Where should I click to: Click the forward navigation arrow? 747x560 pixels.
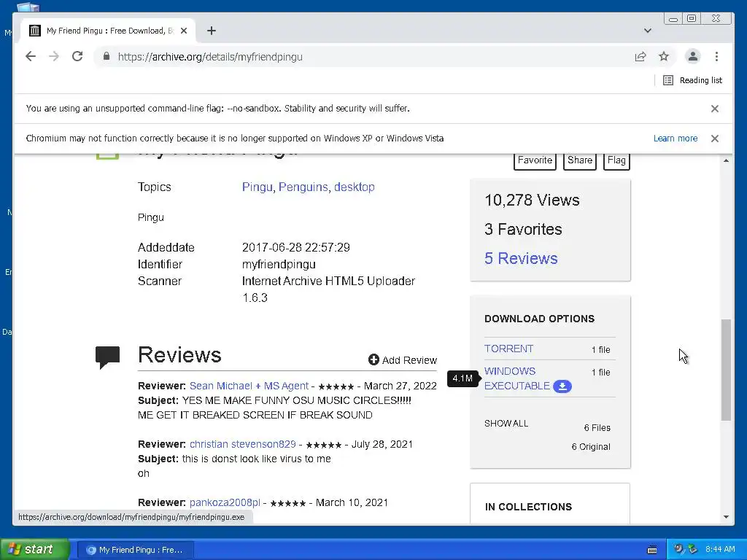(54, 57)
